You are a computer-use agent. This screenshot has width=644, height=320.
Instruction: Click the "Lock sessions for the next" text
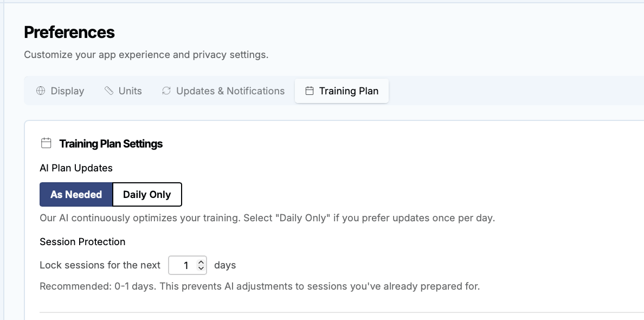(100, 265)
